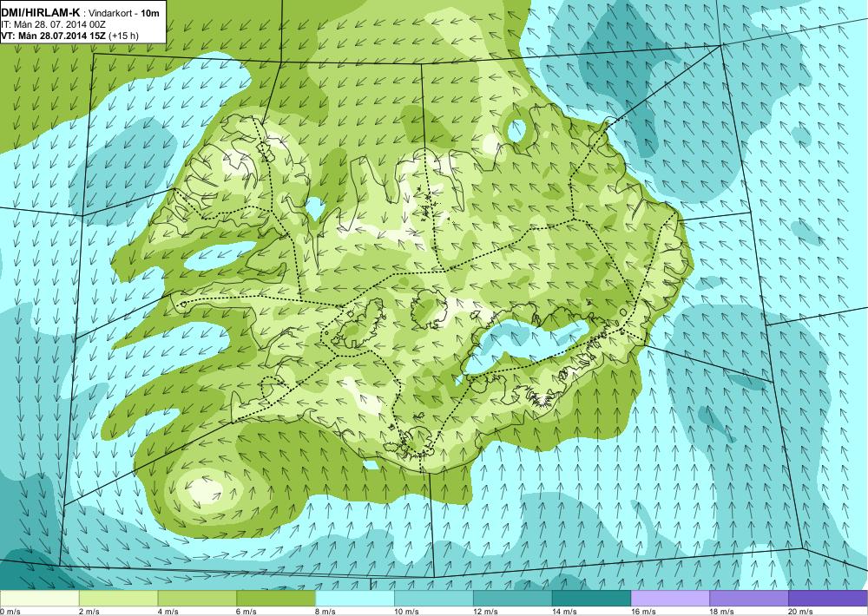Click the 'Vindarkort - 10m' heading text
868x616 pixels.
point(124,14)
